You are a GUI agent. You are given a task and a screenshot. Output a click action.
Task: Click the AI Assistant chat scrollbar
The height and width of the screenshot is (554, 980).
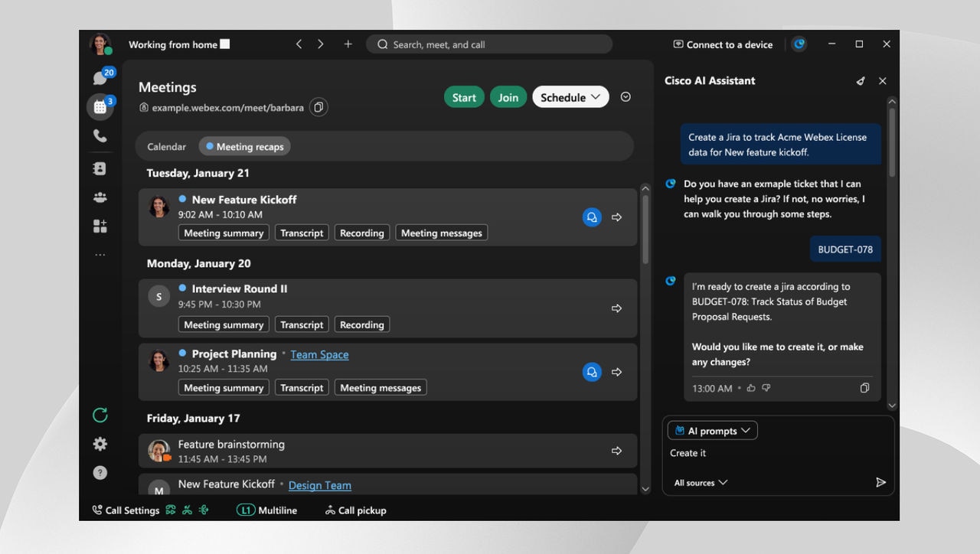coord(892,142)
